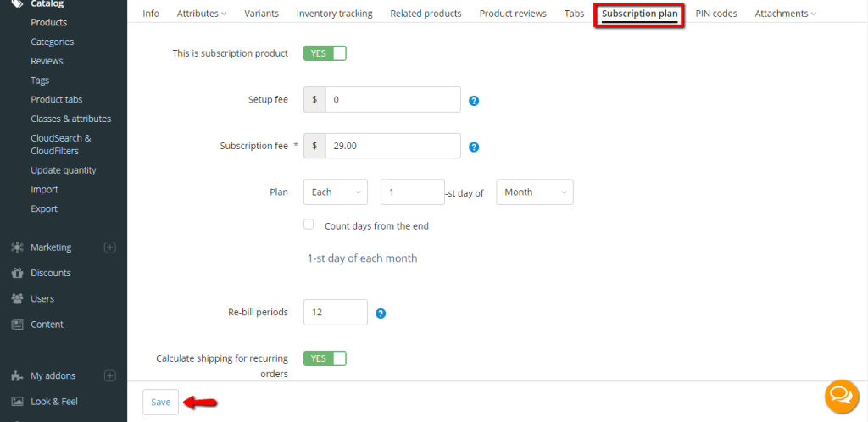Click the Marketing icon in sidebar
The image size is (868, 422).
point(17,247)
